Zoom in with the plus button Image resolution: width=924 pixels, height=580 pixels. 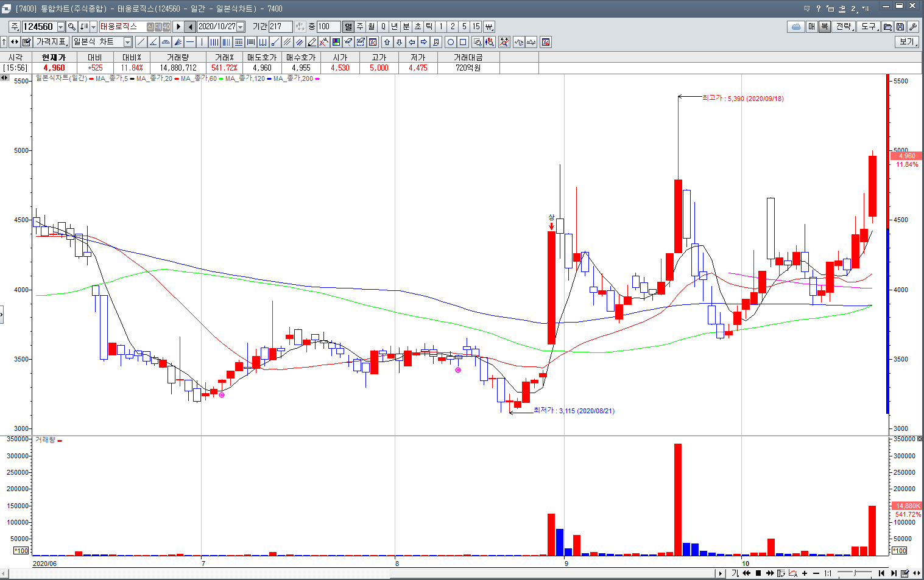click(805, 573)
